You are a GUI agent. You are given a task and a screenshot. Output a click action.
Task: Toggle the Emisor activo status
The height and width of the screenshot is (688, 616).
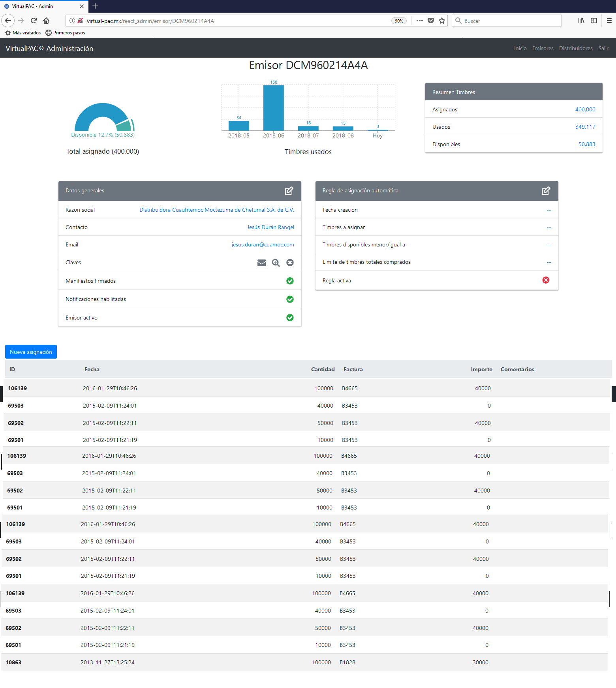click(x=290, y=318)
